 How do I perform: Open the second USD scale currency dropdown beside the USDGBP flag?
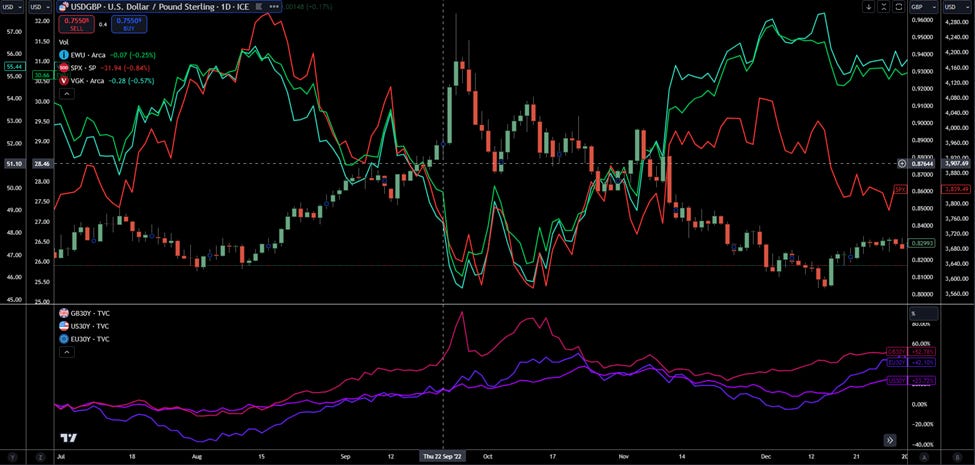click(40, 7)
